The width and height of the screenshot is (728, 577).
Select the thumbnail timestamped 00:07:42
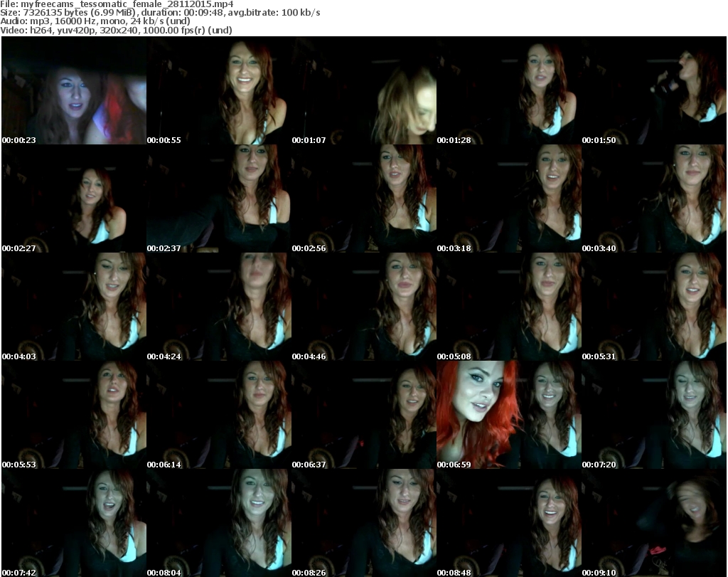click(x=74, y=523)
